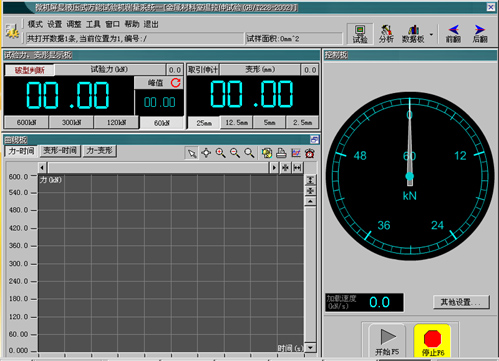Viewport: 499px width, 361px height.
Task: Select the 600kN force range
Action: pyautogui.click(x=27, y=123)
